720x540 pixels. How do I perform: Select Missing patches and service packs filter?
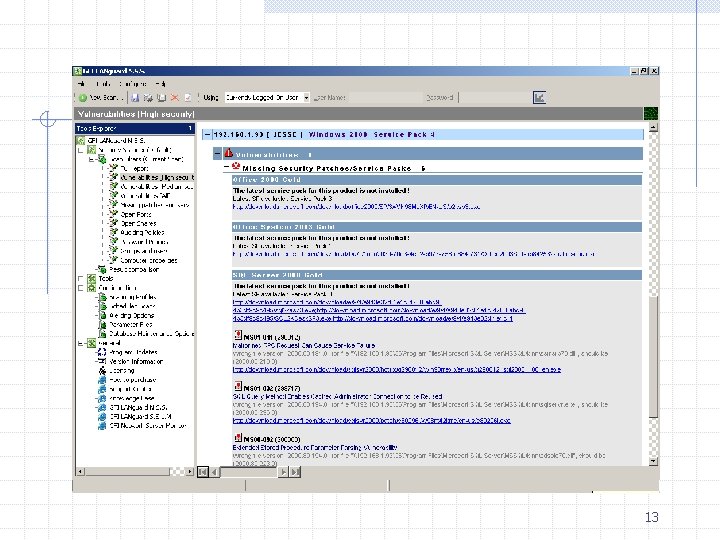click(155, 205)
